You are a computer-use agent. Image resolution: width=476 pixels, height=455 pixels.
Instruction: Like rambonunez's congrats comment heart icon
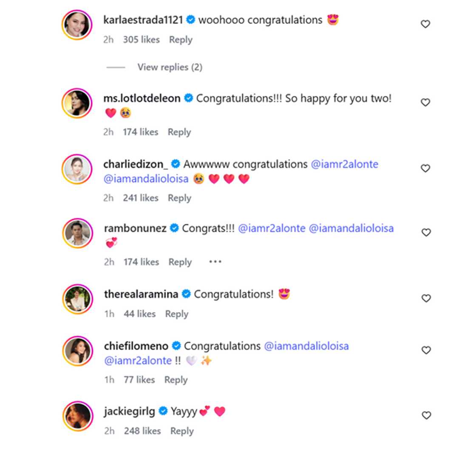[x=426, y=233]
